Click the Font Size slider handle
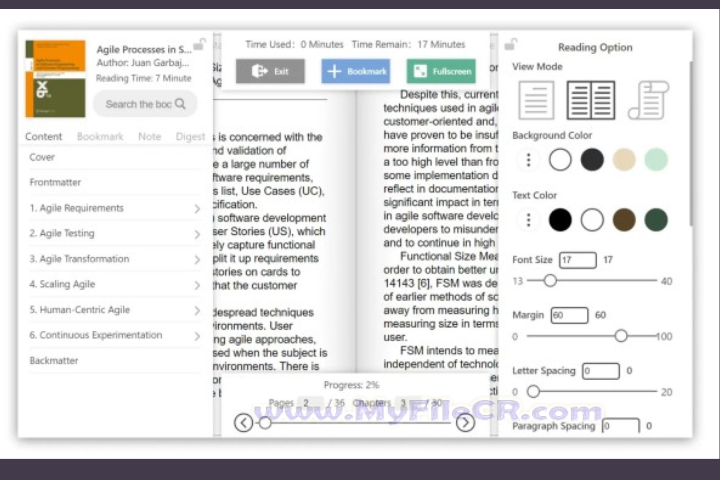 pos(550,280)
